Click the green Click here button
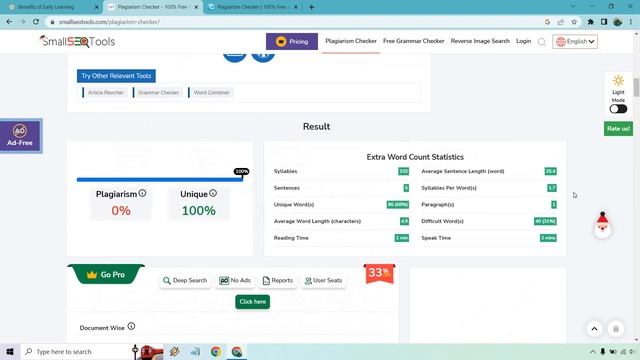The height and width of the screenshot is (360, 640). coord(252,302)
